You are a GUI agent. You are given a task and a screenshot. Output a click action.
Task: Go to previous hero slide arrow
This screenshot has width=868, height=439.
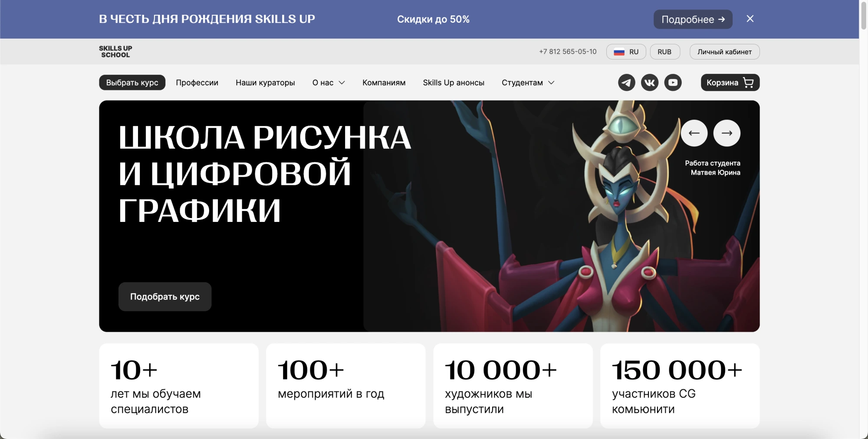694,133
